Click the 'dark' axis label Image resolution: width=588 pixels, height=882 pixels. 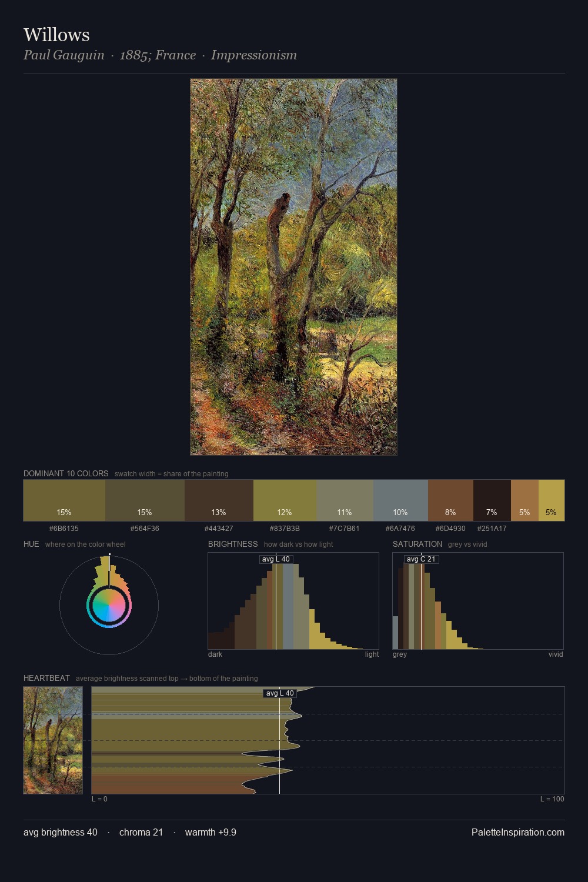click(215, 654)
